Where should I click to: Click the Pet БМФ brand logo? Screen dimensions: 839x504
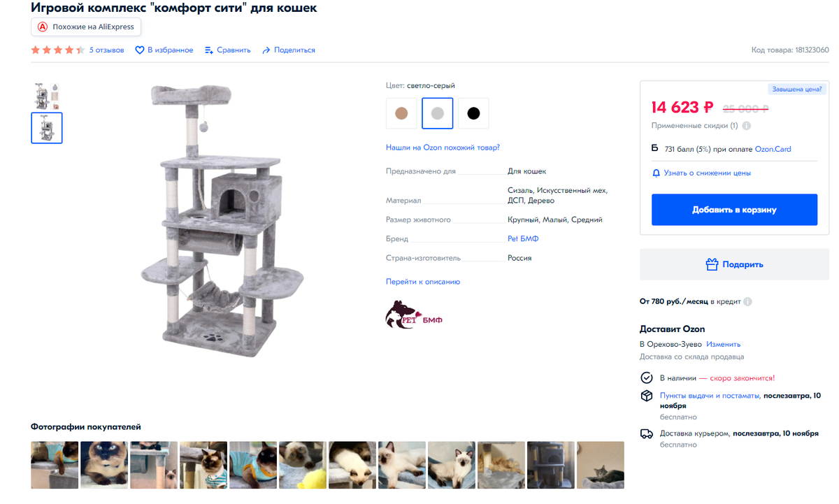tap(414, 315)
